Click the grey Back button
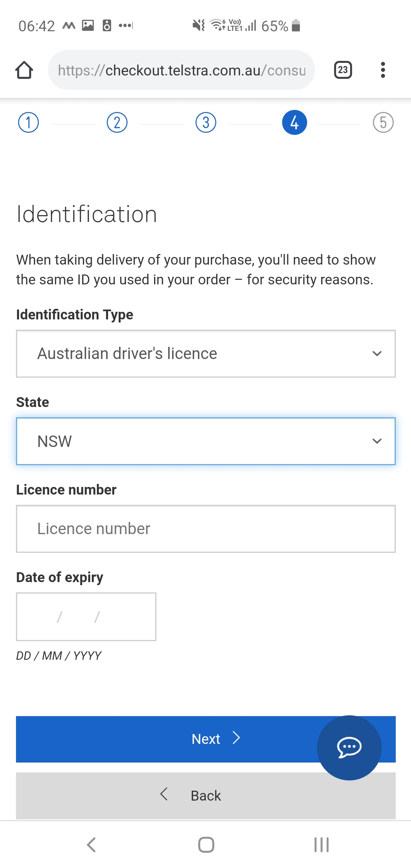This screenshot has height=868, width=411. coord(206,796)
